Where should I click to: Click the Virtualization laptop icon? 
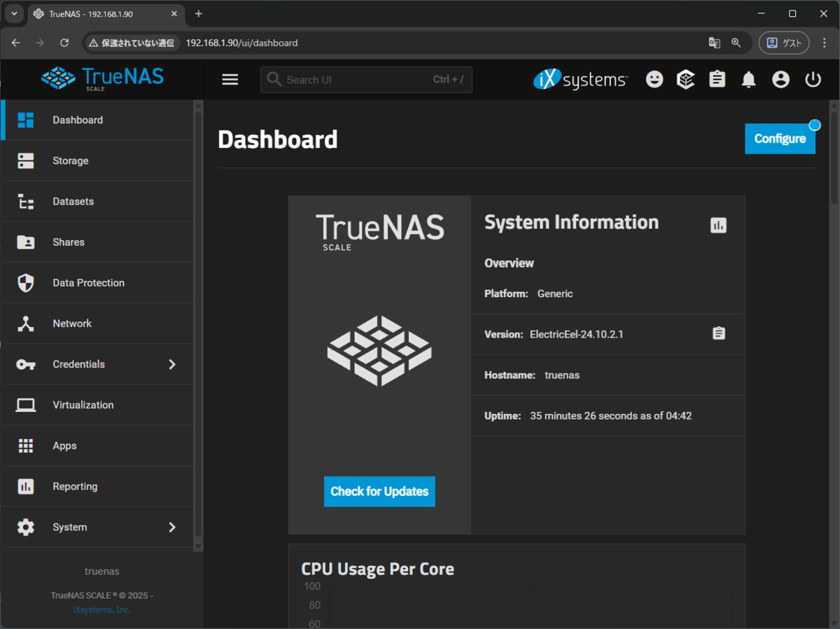(x=26, y=405)
